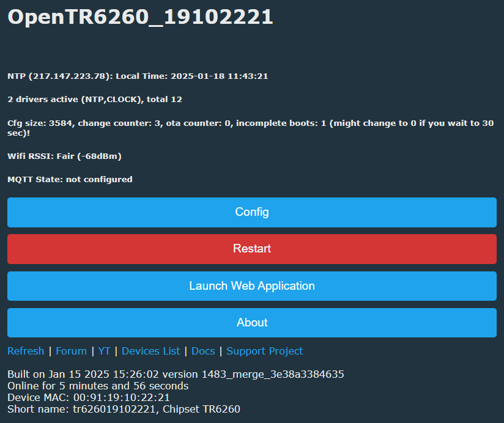Click the Short name and Chipset line

click(x=124, y=409)
